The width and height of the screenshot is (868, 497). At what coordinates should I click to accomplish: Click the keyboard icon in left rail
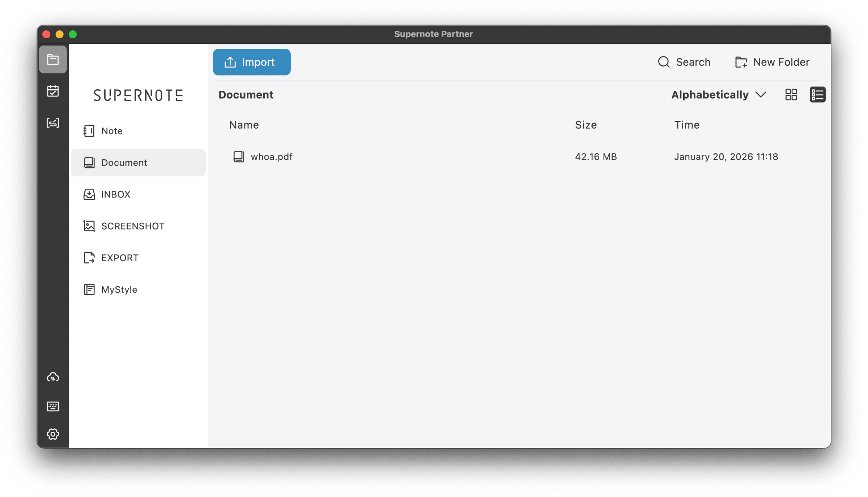click(53, 406)
